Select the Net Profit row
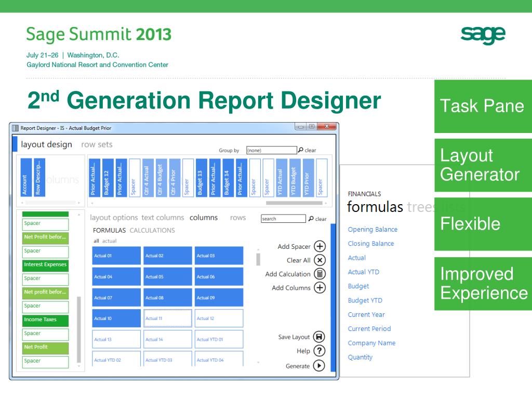The height and width of the screenshot is (399, 532). [46, 348]
